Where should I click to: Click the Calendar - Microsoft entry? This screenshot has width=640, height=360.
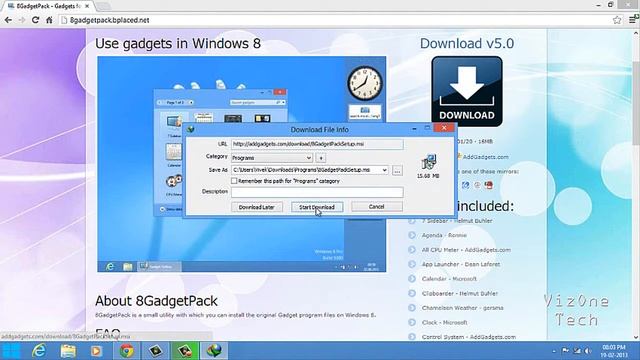coord(449,279)
